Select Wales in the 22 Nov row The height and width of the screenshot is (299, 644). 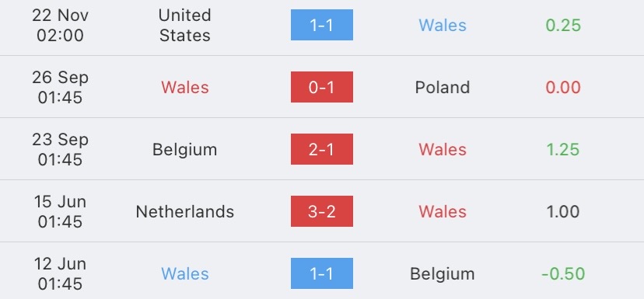coord(443,26)
